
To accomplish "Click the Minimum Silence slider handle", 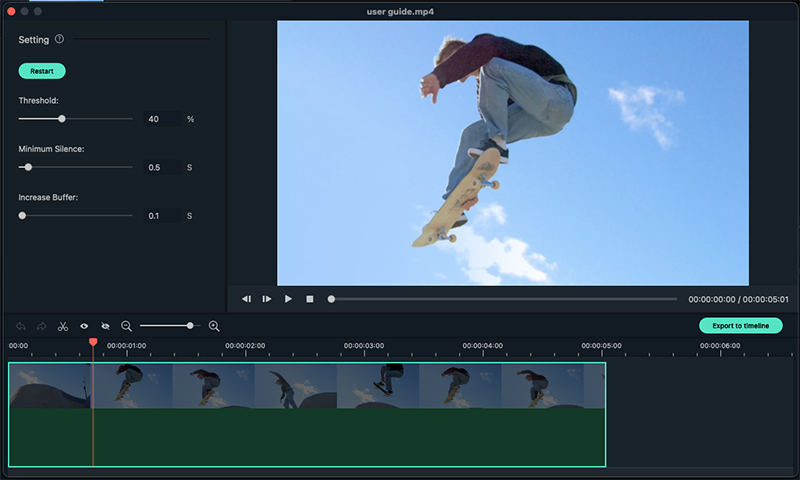I will (28, 167).
